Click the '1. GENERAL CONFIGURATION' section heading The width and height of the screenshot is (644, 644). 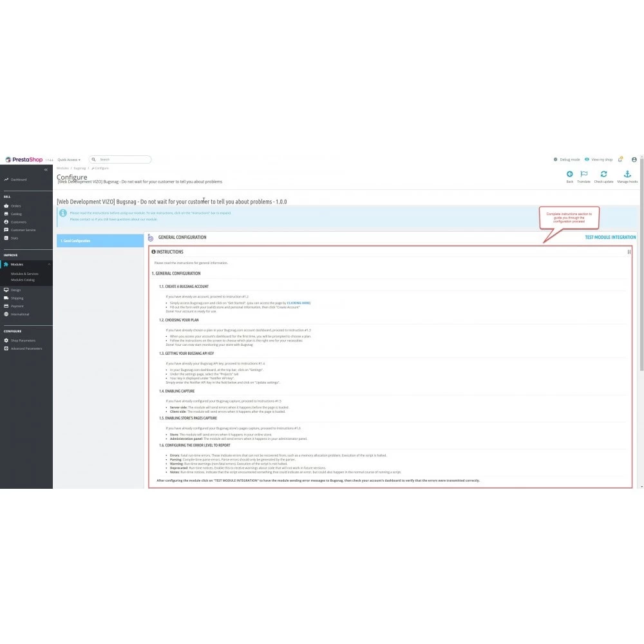point(176,274)
